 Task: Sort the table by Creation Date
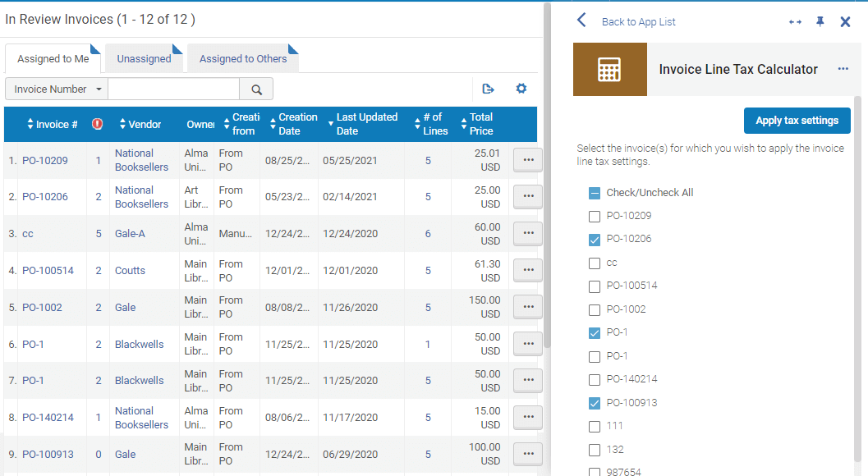pos(296,122)
